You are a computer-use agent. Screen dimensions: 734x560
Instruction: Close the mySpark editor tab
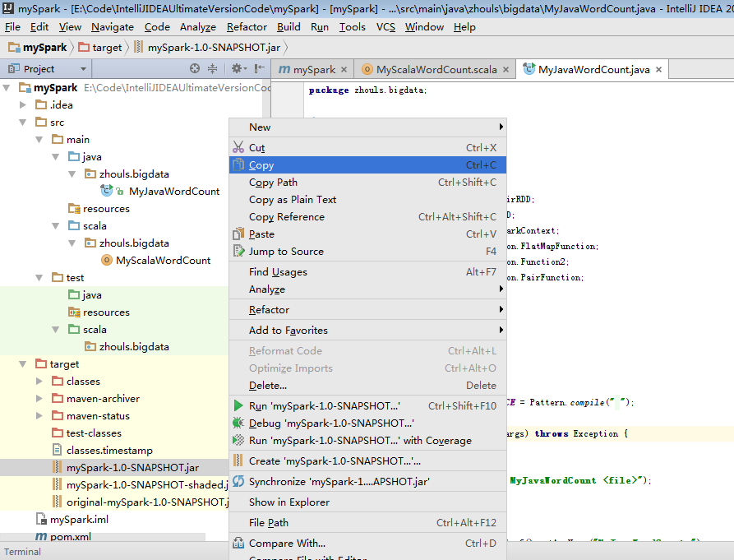pyautogui.click(x=344, y=70)
